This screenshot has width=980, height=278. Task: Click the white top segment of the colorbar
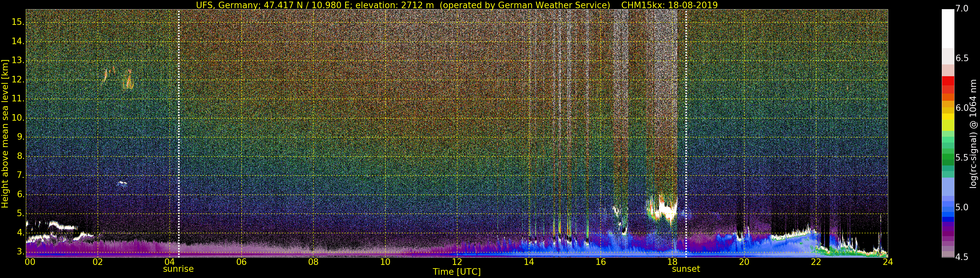click(948, 28)
